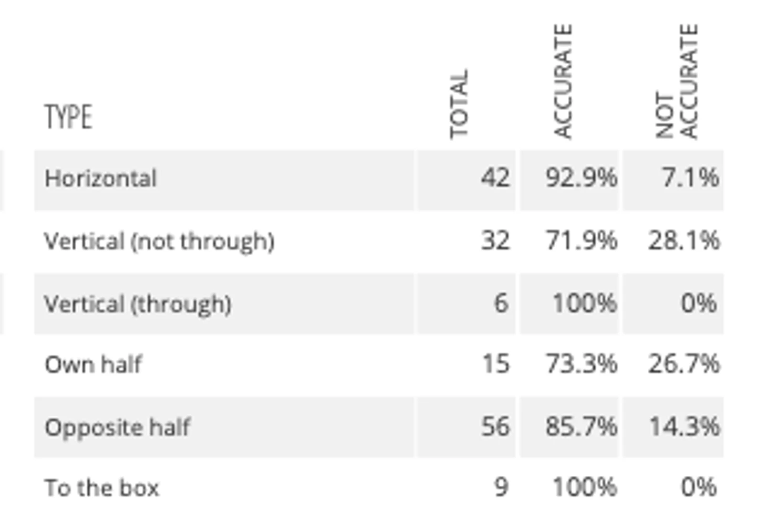Select the Vertical (not through) row label
Screen dimensions: 767x532
[x=159, y=242]
